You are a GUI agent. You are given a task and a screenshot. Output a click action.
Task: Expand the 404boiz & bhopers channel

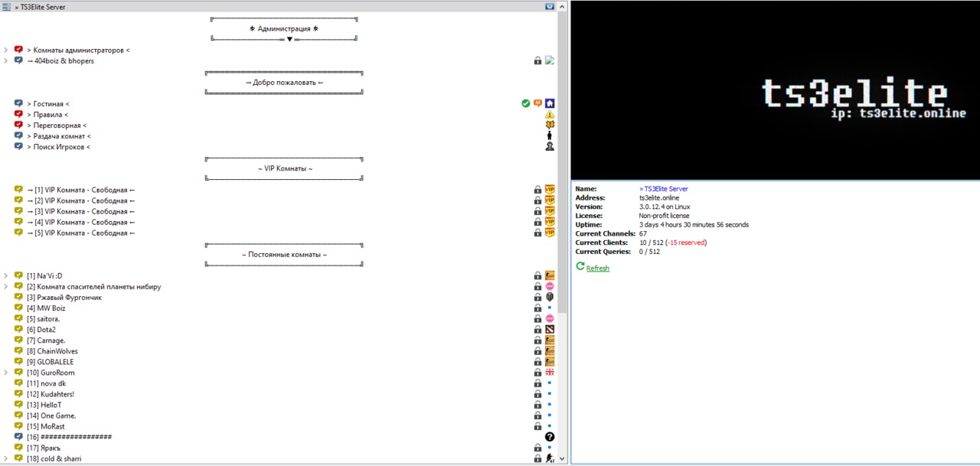click(6, 61)
